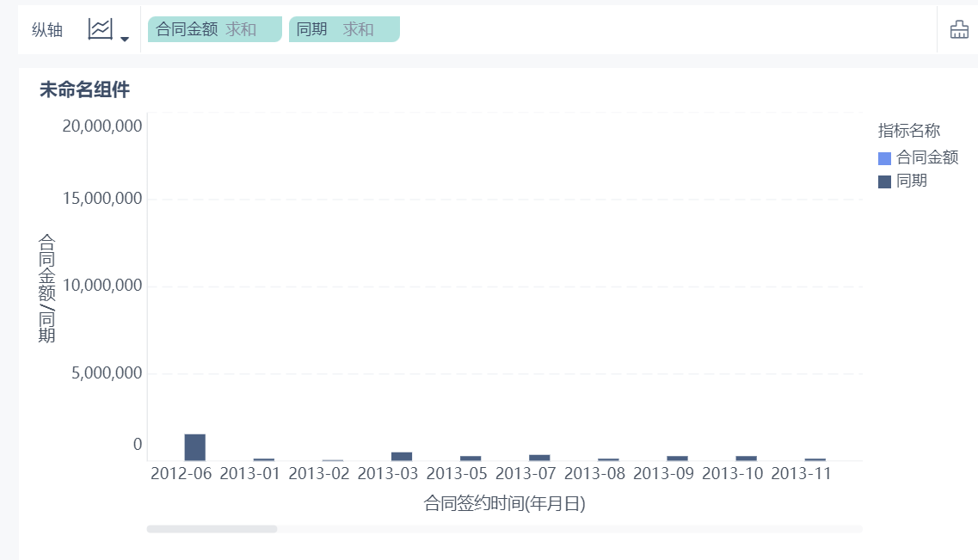The image size is (978, 560).
Task: Click the 合同签约时间(年月日) axis title
Action: point(504,503)
